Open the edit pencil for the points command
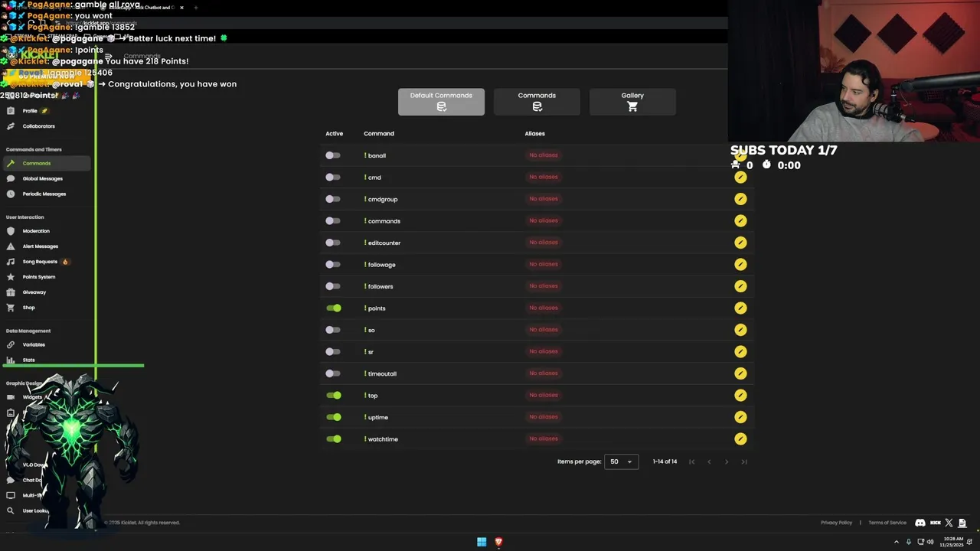This screenshot has height=551, width=980. [x=740, y=308]
